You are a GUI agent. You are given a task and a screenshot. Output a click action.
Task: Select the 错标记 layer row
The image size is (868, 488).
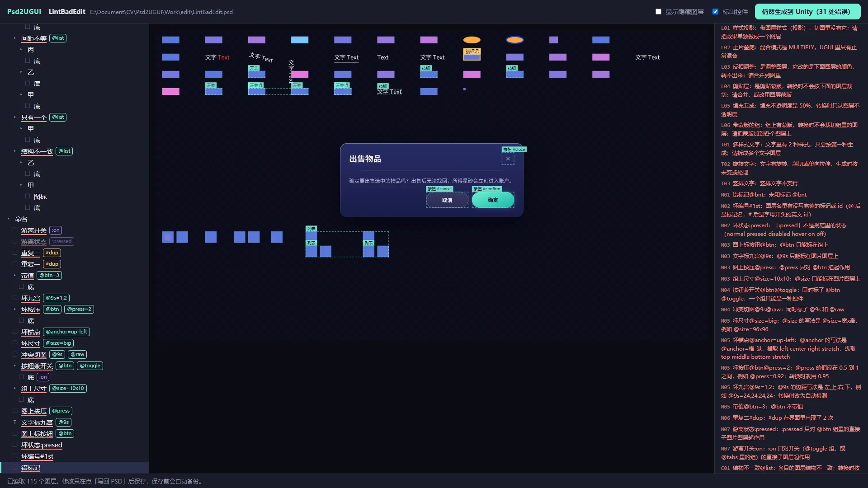pyautogui.click(x=75, y=468)
